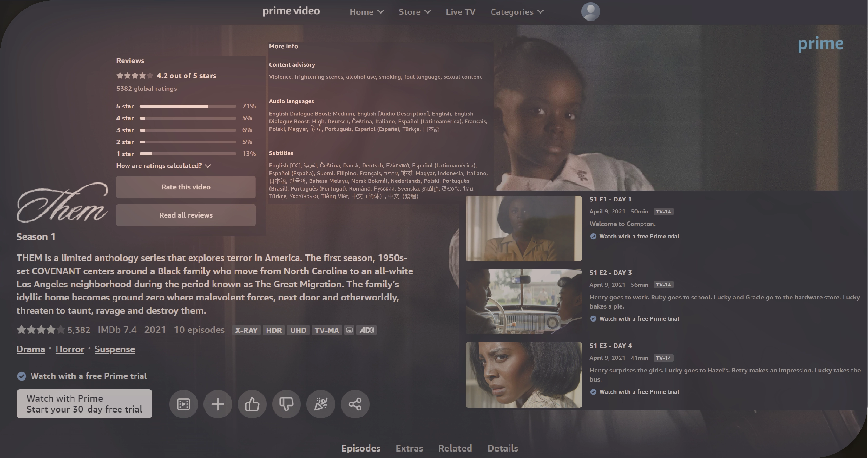Screen dimensions: 868x458
Task: Click Watch with Prime trial checkbox
Action: coord(21,376)
